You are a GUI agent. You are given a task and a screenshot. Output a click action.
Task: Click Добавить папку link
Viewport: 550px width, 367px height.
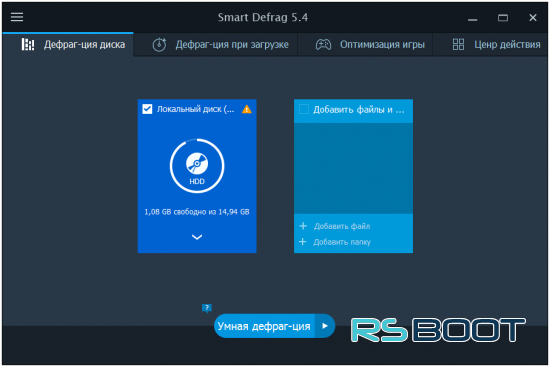pos(342,242)
